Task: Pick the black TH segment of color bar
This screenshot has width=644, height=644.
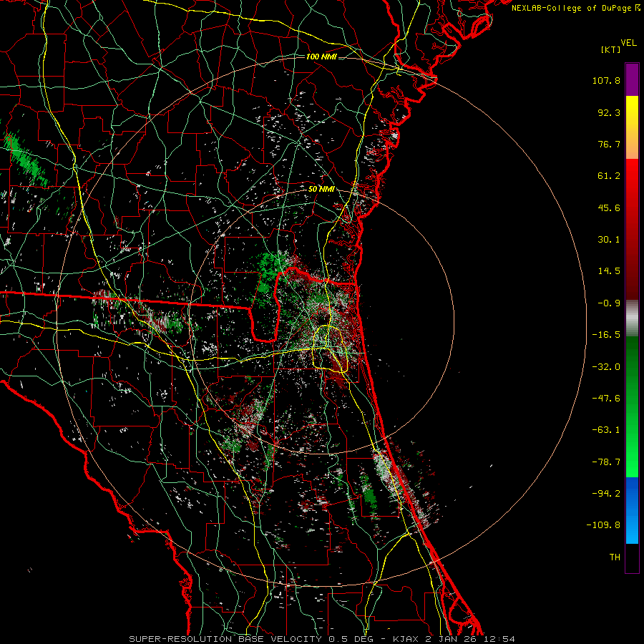Action: click(632, 558)
